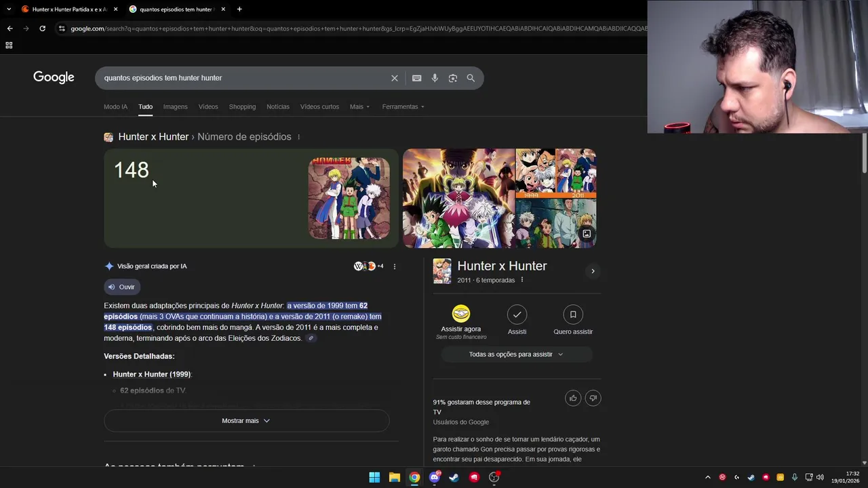The width and height of the screenshot is (868, 488).
Task: Open Google Chrome taskbar icon
Action: pos(414,477)
